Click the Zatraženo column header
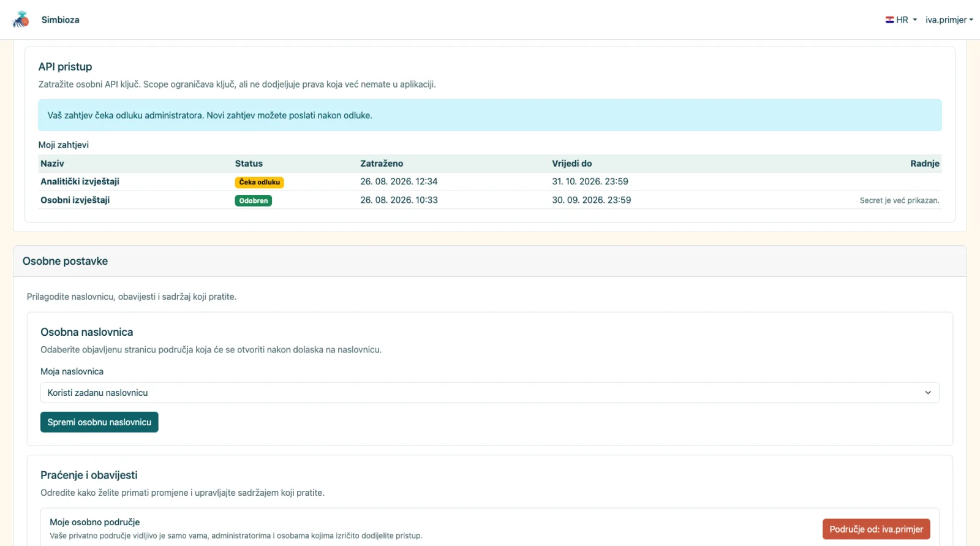The height and width of the screenshot is (546, 980). pos(382,164)
